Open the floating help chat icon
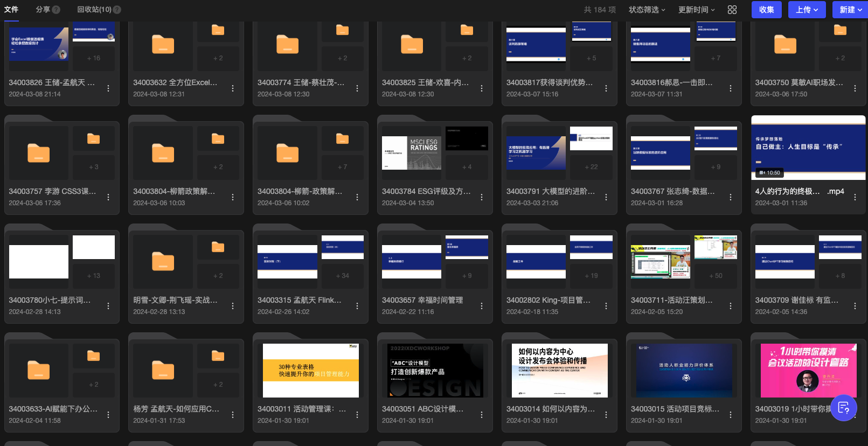This screenshot has height=446, width=868. tap(844, 408)
